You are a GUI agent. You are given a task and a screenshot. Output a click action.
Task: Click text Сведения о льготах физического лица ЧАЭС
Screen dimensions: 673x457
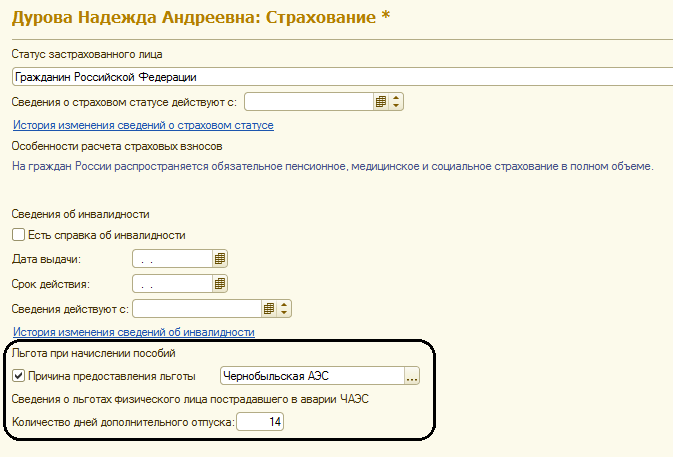tap(190, 399)
